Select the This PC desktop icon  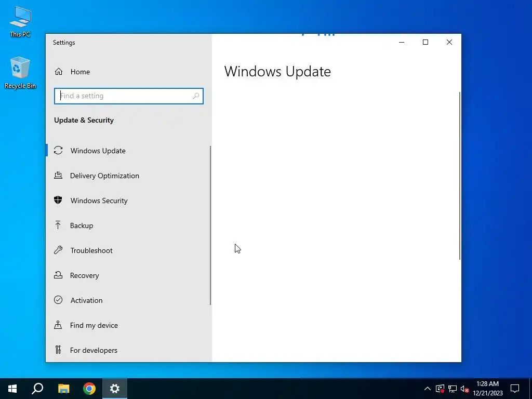[20, 22]
